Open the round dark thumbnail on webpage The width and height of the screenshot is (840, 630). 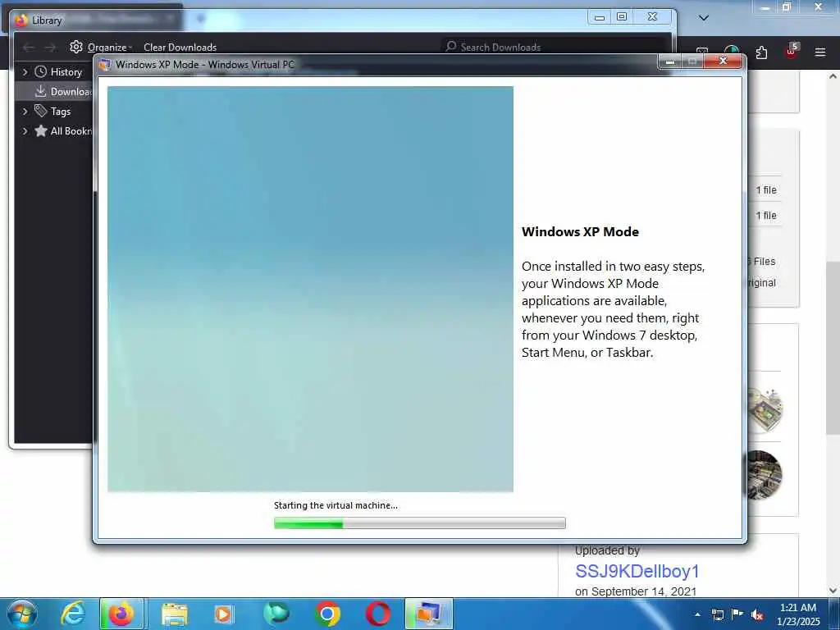click(765, 475)
